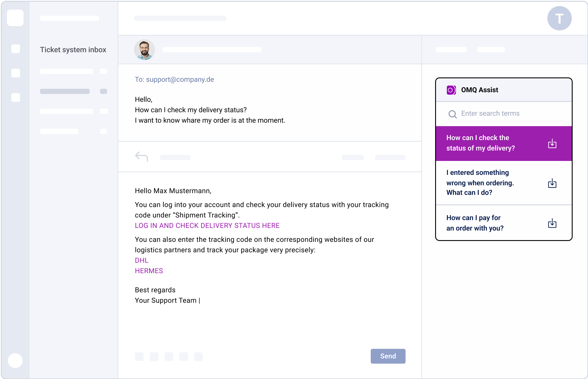Select 'How can I pay for an order with you?'
Image resolution: width=588 pixels, height=379 pixels.
tap(504, 223)
